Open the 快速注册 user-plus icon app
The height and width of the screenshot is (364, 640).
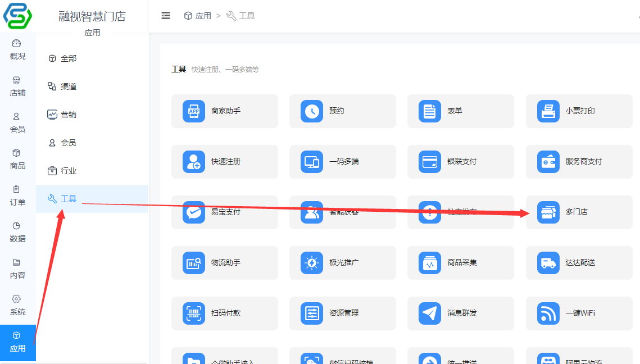click(x=225, y=162)
